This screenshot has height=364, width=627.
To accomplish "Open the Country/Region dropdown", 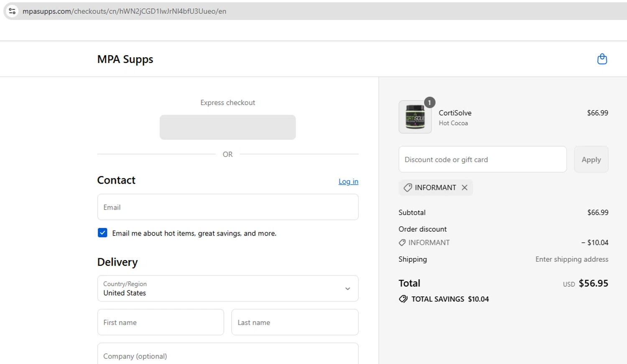I will click(228, 288).
